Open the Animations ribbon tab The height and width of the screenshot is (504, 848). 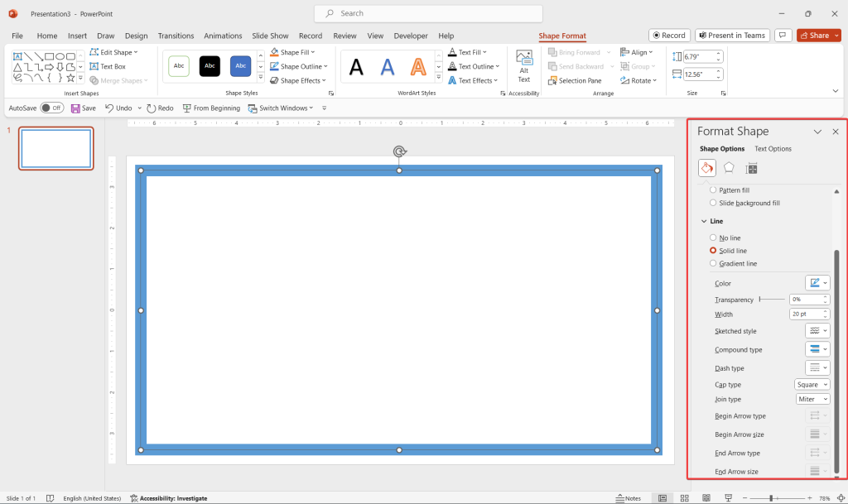223,36
